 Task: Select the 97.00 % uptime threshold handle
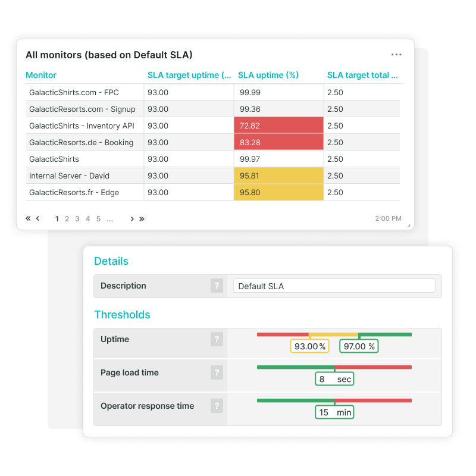coord(359,346)
